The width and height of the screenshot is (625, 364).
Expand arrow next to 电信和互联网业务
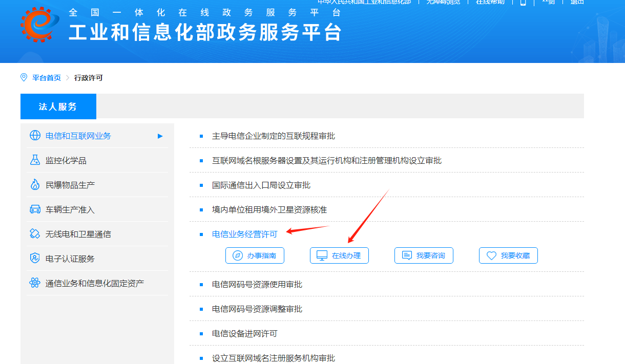pyautogui.click(x=160, y=136)
